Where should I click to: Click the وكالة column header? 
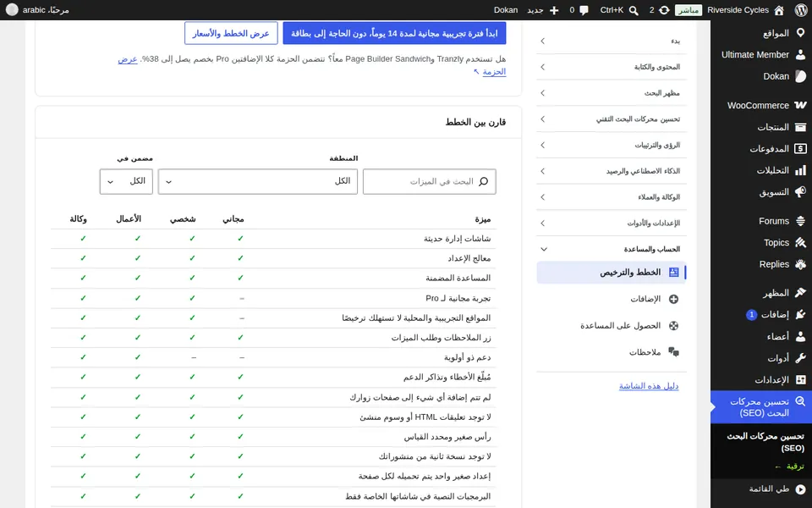click(x=78, y=218)
